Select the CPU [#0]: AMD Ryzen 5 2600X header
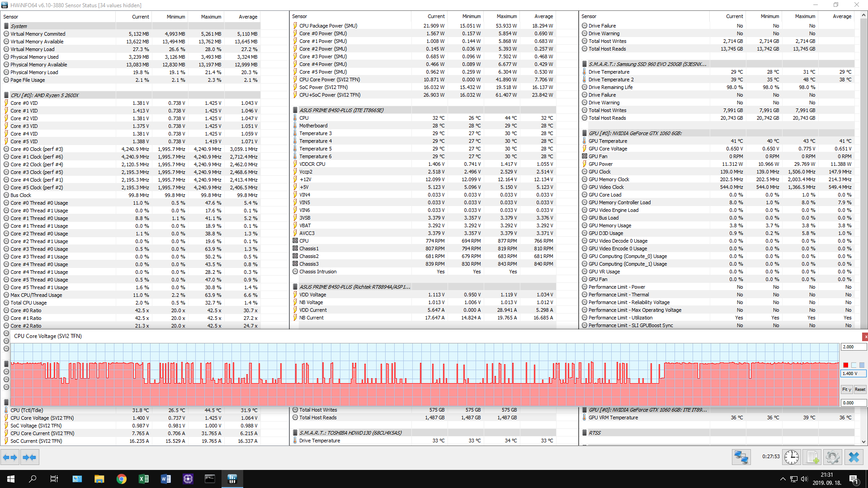Viewport: 868px width, 488px height. 130,95
